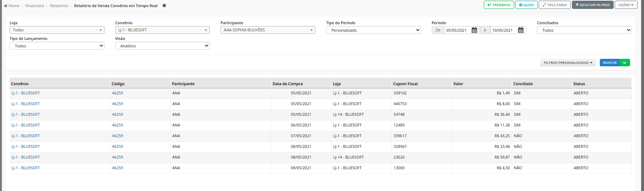Expand the green arrow next to Buscar
The height and width of the screenshot is (191, 644).
pyautogui.click(x=625, y=63)
